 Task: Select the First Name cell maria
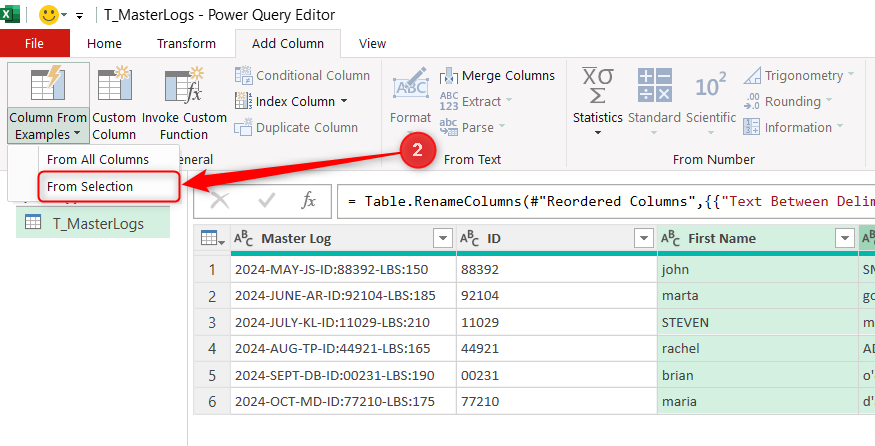pyautogui.click(x=757, y=401)
